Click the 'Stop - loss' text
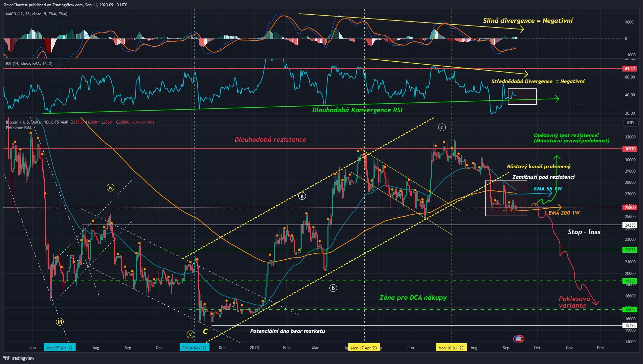The width and height of the screenshot is (643, 364). pyautogui.click(x=584, y=232)
